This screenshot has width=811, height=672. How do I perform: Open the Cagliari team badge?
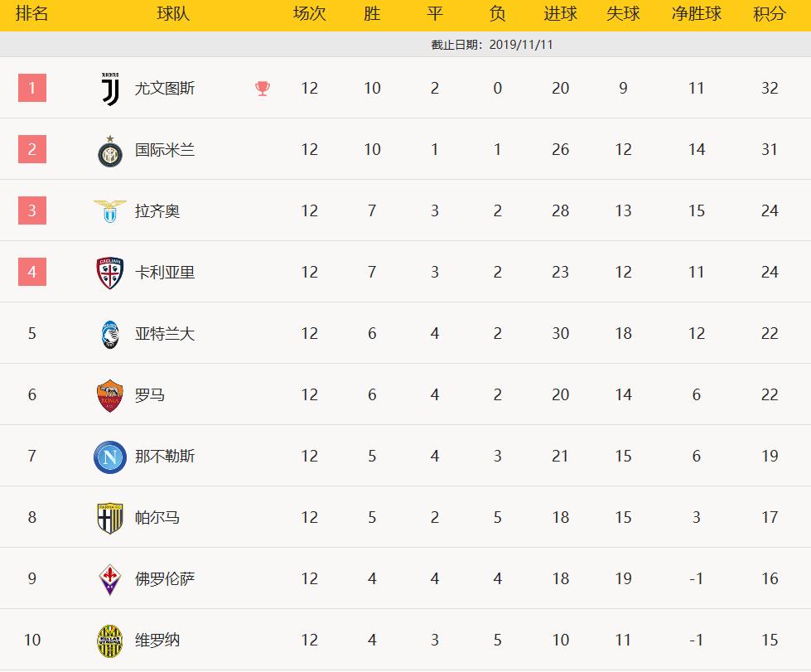pyautogui.click(x=110, y=273)
